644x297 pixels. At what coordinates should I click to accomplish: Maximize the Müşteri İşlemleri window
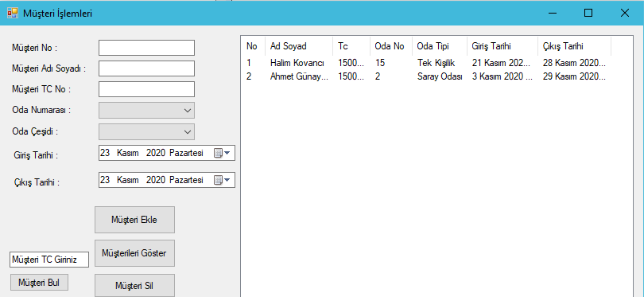[588, 14]
